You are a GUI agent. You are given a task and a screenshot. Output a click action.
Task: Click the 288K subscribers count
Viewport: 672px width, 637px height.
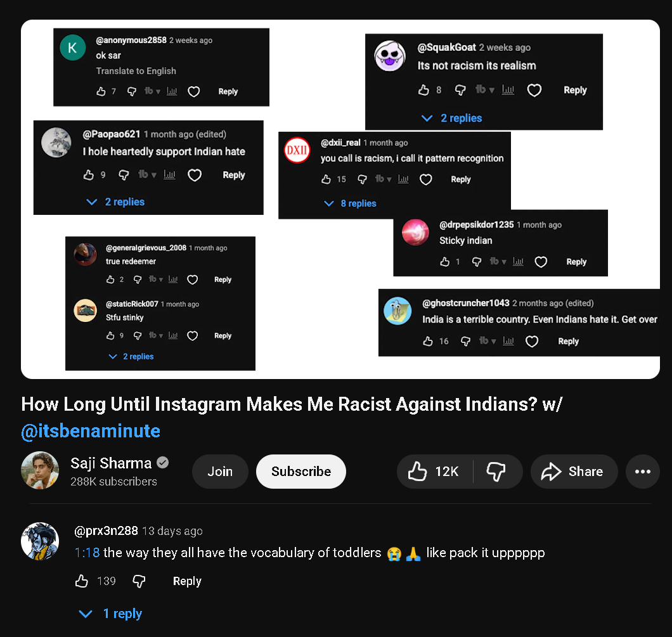pyautogui.click(x=113, y=482)
